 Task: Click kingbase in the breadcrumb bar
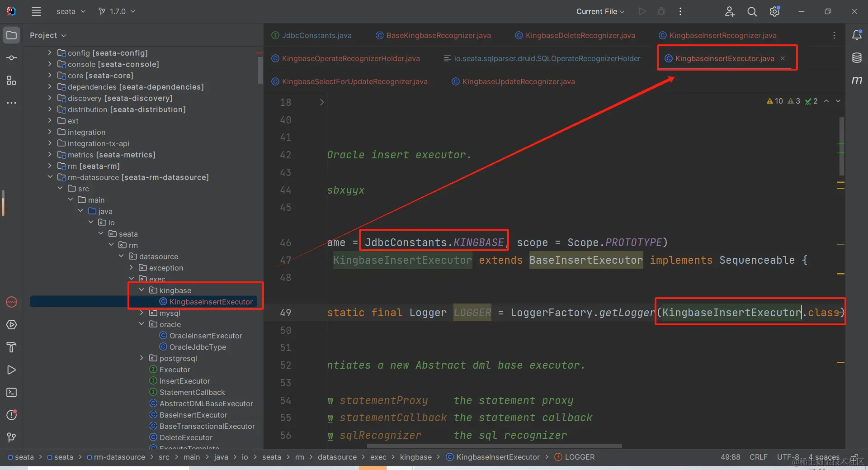point(416,457)
